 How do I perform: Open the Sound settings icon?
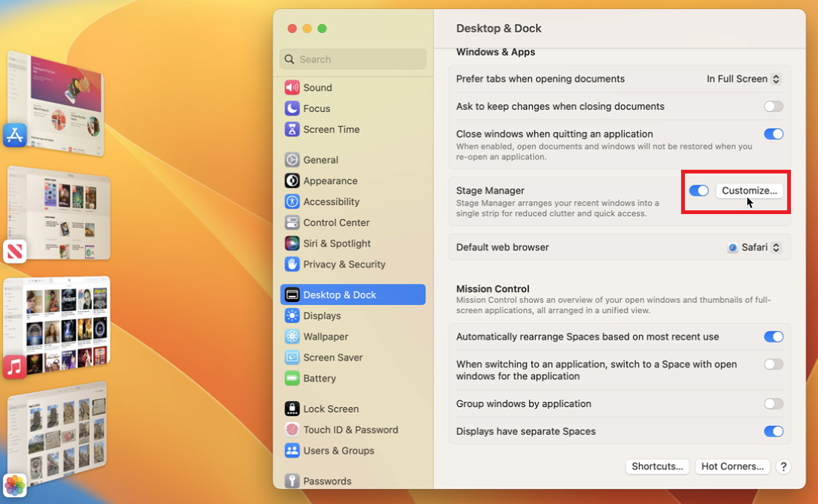pos(293,87)
